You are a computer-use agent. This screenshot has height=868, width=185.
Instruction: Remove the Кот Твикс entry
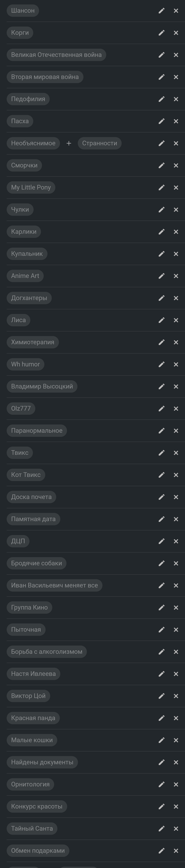tap(176, 475)
